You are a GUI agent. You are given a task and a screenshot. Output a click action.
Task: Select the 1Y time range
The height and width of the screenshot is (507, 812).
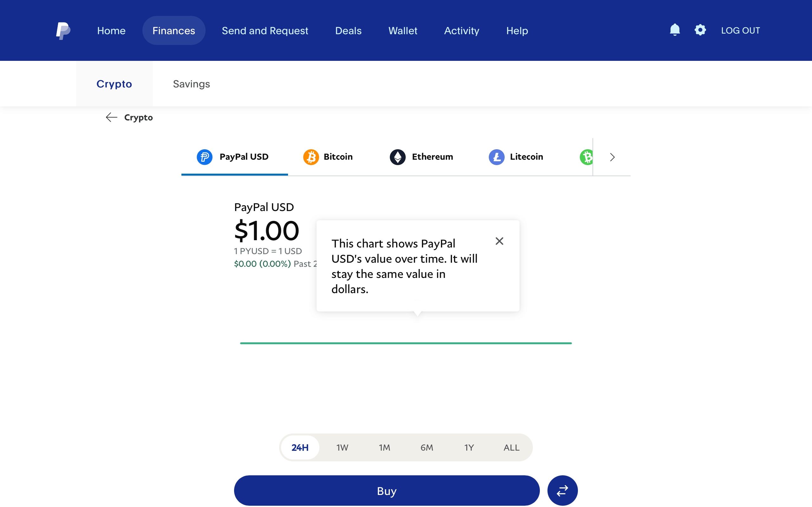coord(469,447)
